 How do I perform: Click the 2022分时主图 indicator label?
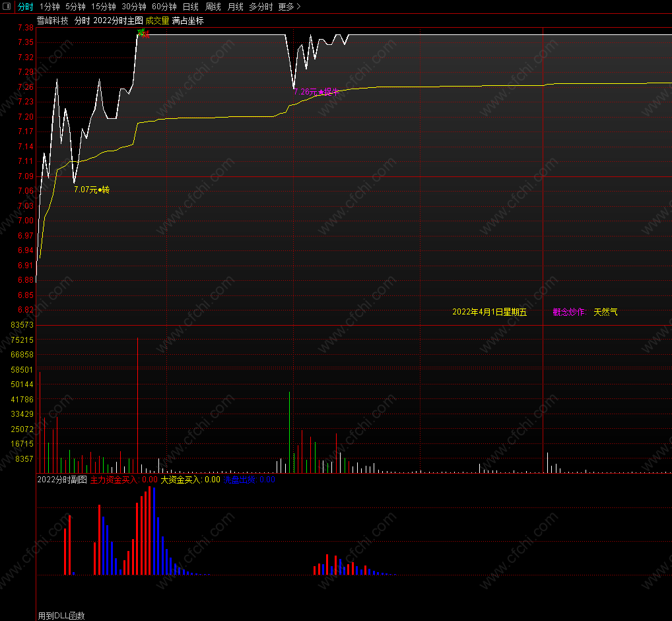coord(118,20)
